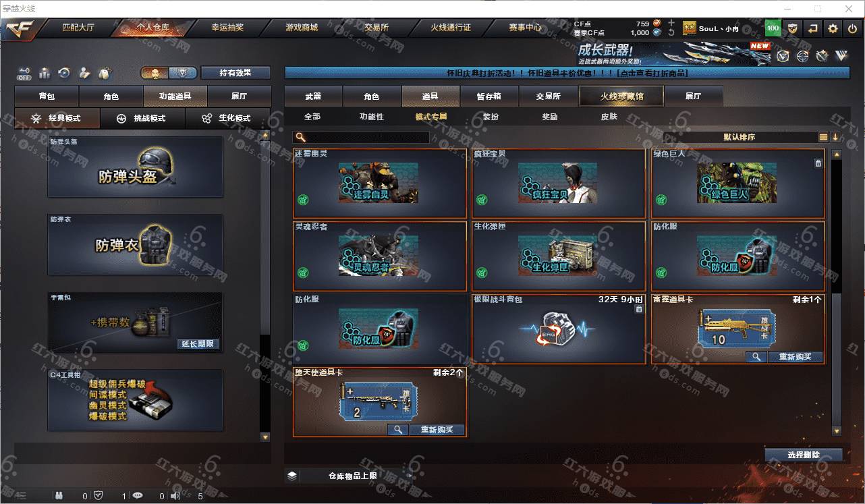Click 延长期限 on the grenade pack
The width and height of the screenshot is (865, 504).
[x=198, y=343]
